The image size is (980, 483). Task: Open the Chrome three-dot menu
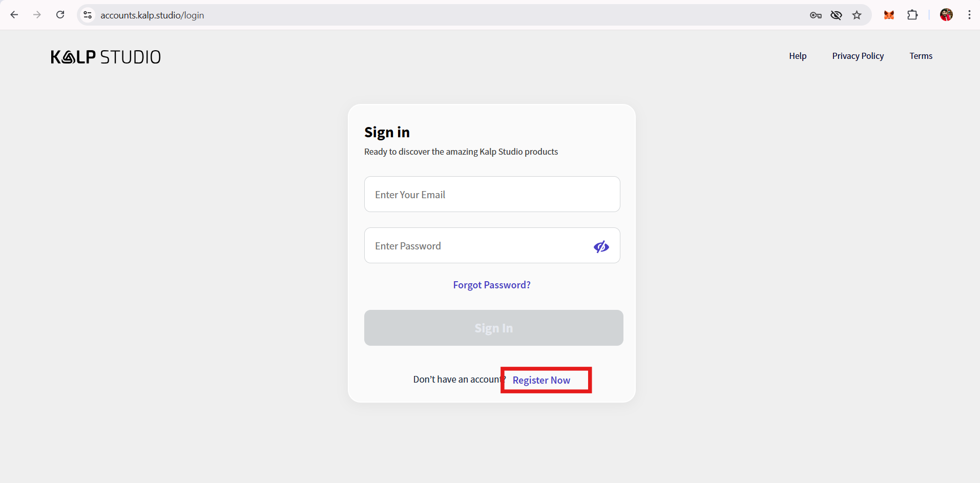[x=969, y=15]
